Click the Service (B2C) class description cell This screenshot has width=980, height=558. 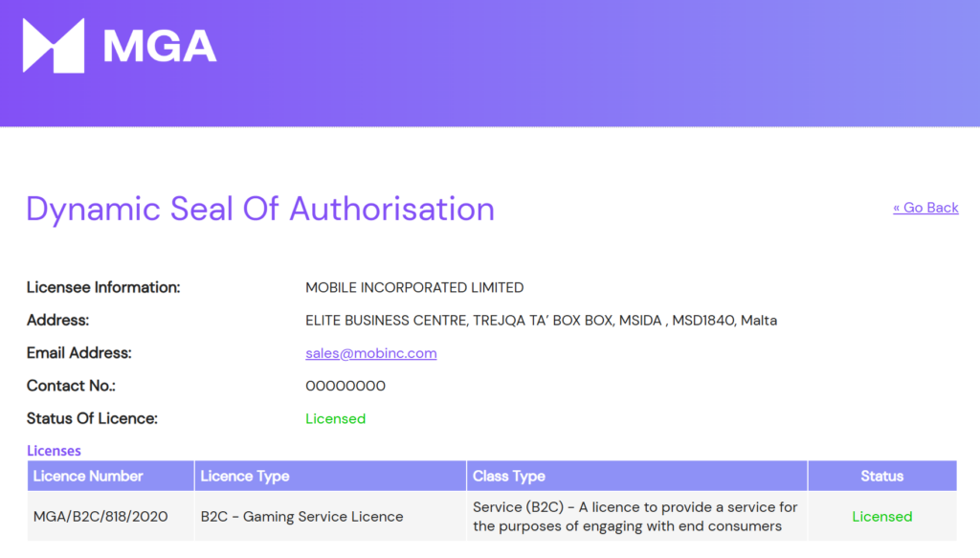pyautogui.click(x=635, y=517)
